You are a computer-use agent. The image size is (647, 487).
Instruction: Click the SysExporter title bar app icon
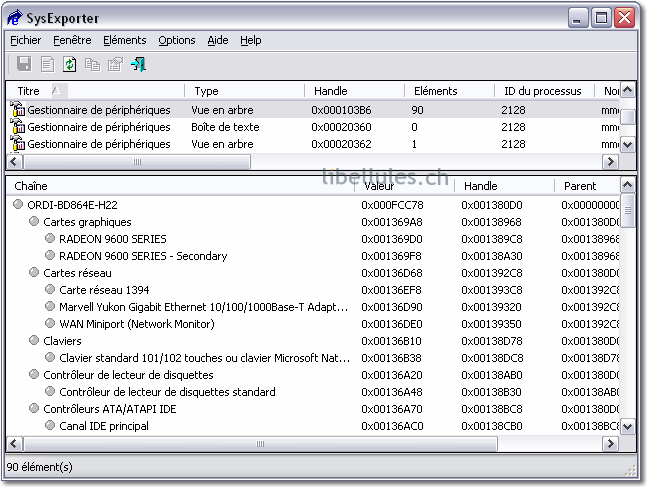click(15, 18)
